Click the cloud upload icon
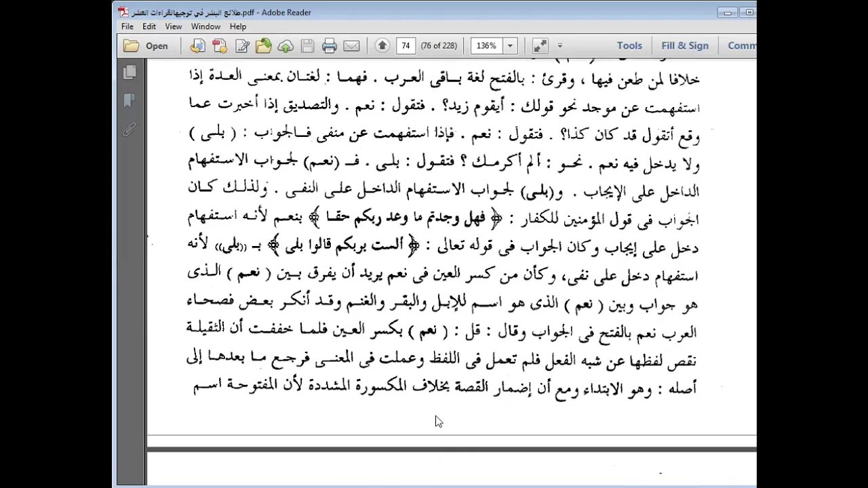This screenshot has height=488, width=868. (x=285, y=46)
